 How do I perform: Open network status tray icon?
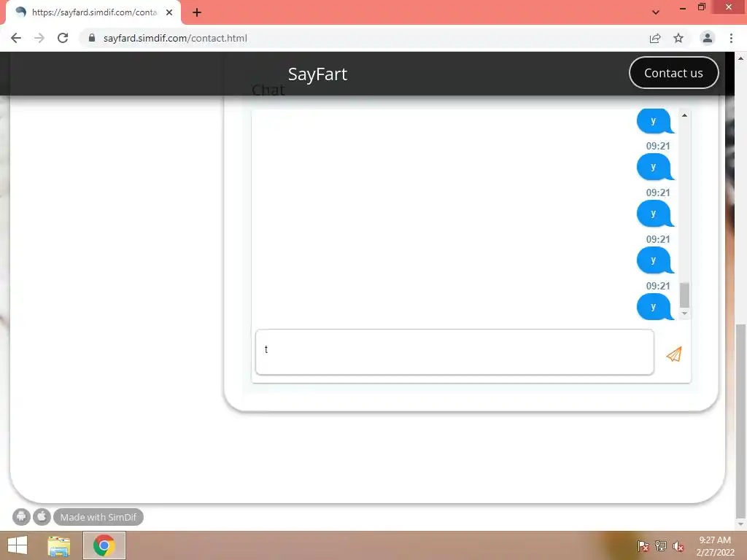pos(660,545)
